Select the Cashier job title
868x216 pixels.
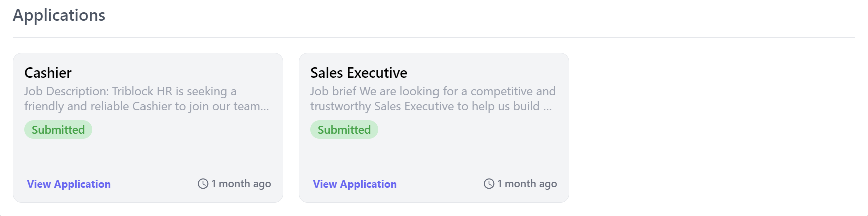click(x=48, y=73)
